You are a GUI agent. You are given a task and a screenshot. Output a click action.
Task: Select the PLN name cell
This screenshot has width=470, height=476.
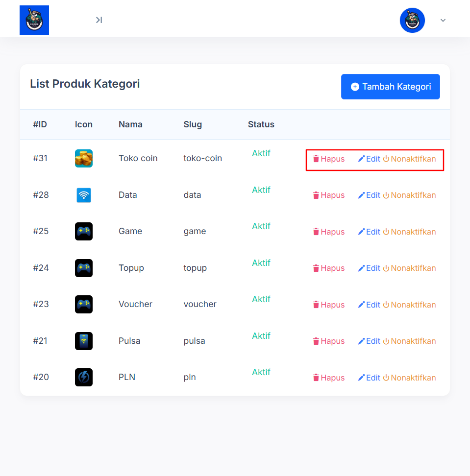point(127,377)
